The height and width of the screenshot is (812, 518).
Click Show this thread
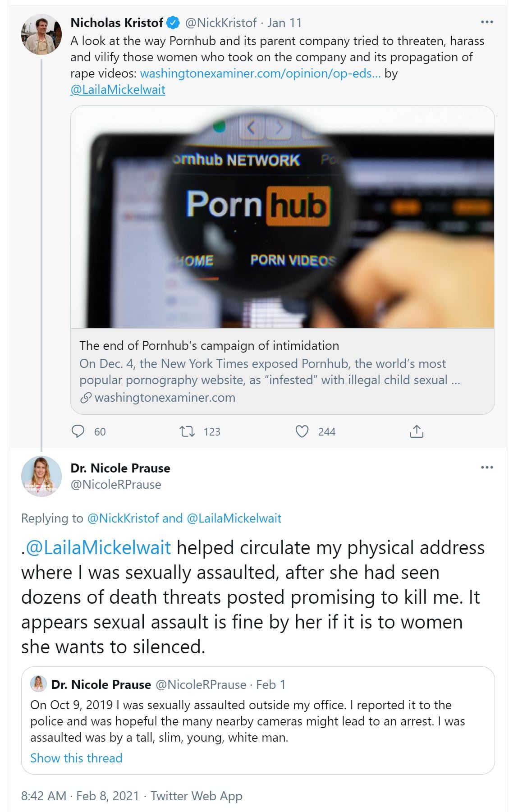pos(76,758)
